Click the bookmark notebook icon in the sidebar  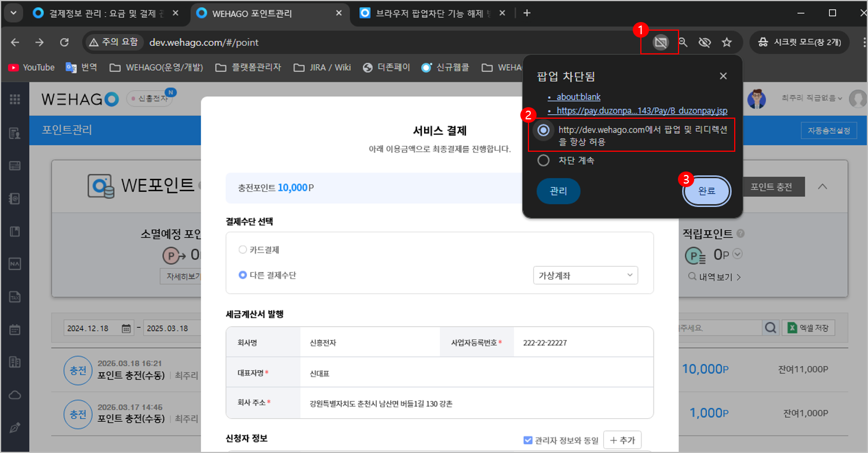coord(15,232)
